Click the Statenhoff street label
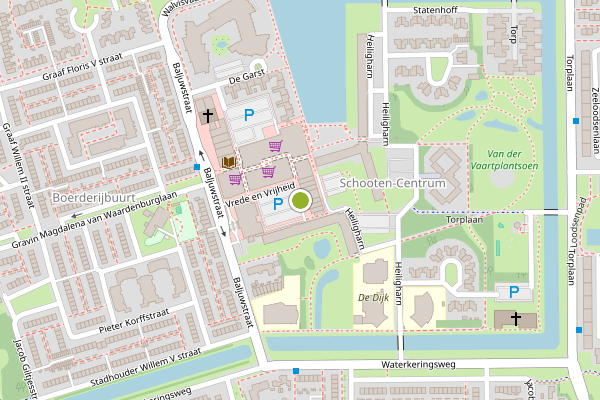Image resolution: width=600 pixels, height=400 pixels. pyautogui.click(x=435, y=10)
